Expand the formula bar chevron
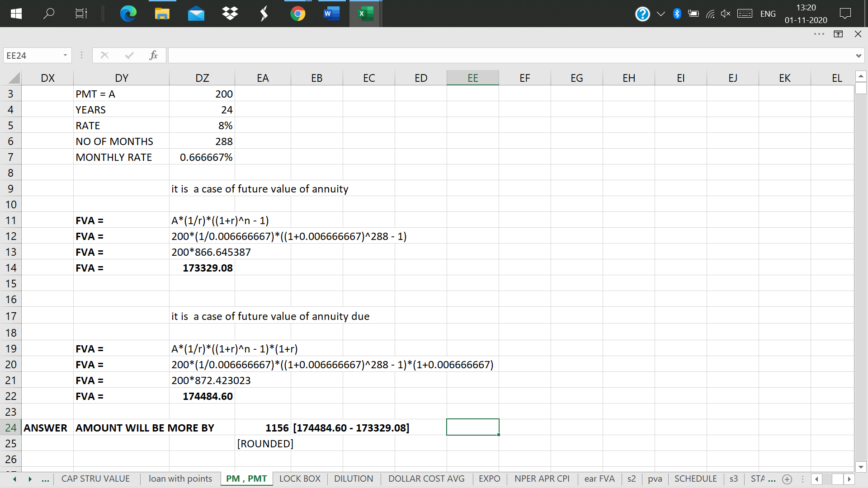This screenshot has height=488, width=868. [x=858, y=56]
